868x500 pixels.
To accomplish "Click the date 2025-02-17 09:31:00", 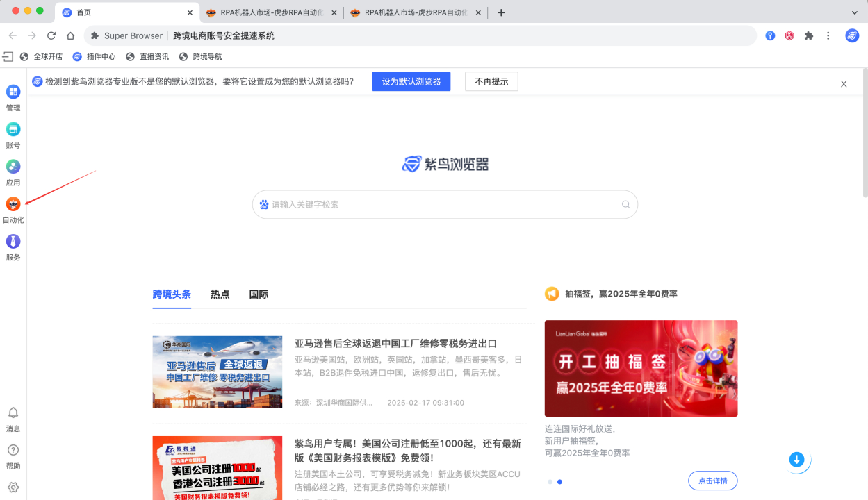I will tap(426, 403).
